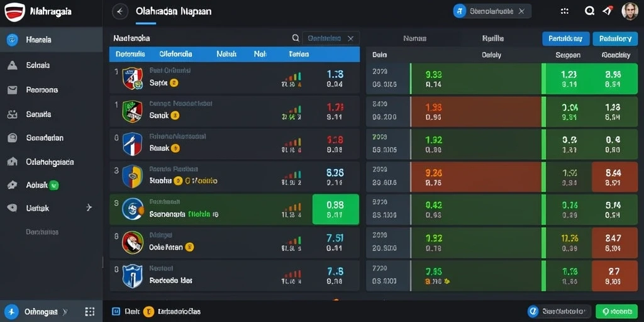Click the Retille header in right panel
Viewport: 644px width, 322px height.
493,38
